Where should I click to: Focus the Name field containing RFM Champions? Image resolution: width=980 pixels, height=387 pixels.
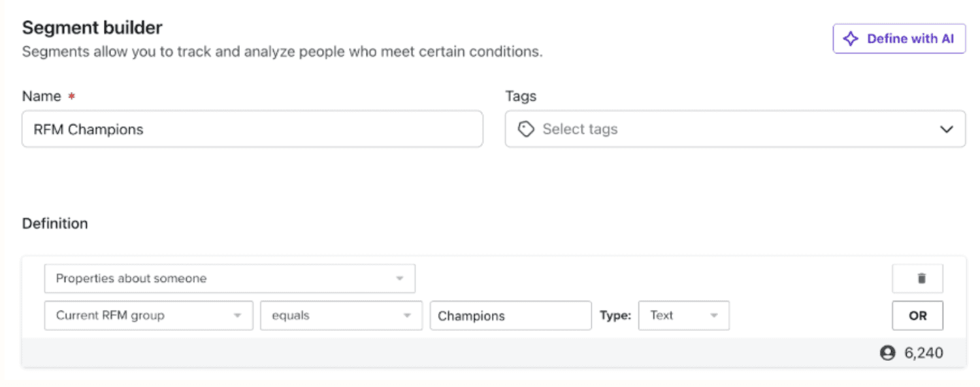pyautogui.click(x=252, y=129)
